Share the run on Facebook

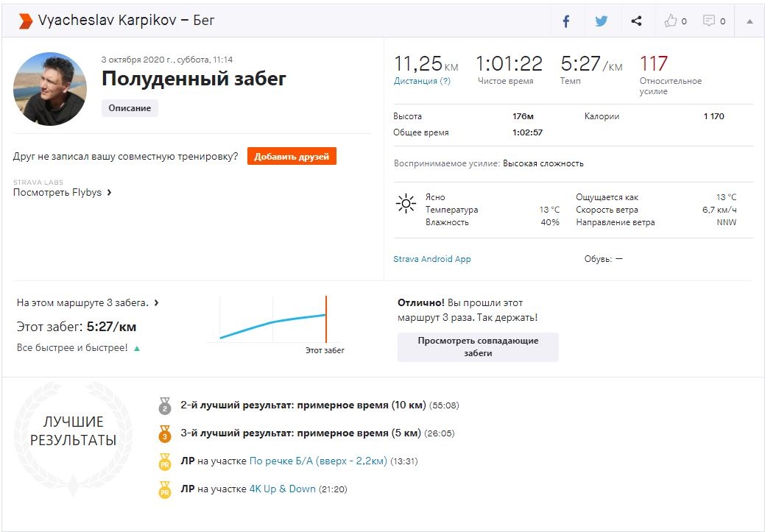(566, 21)
